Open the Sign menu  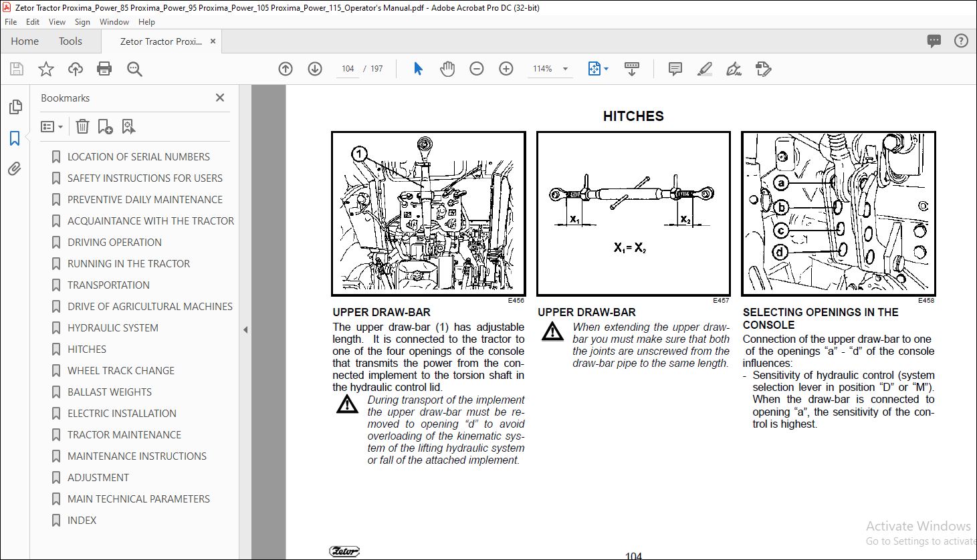[82, 22]
